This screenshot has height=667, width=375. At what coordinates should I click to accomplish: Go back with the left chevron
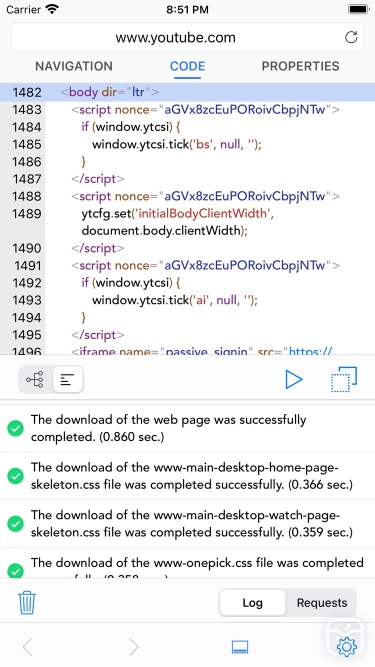click(x=27, y=647)
